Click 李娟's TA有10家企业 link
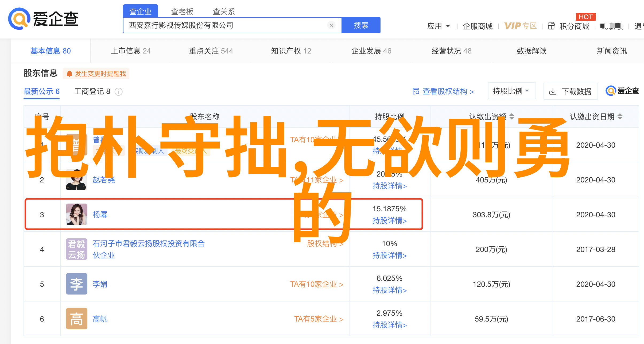 pos(317,284)
